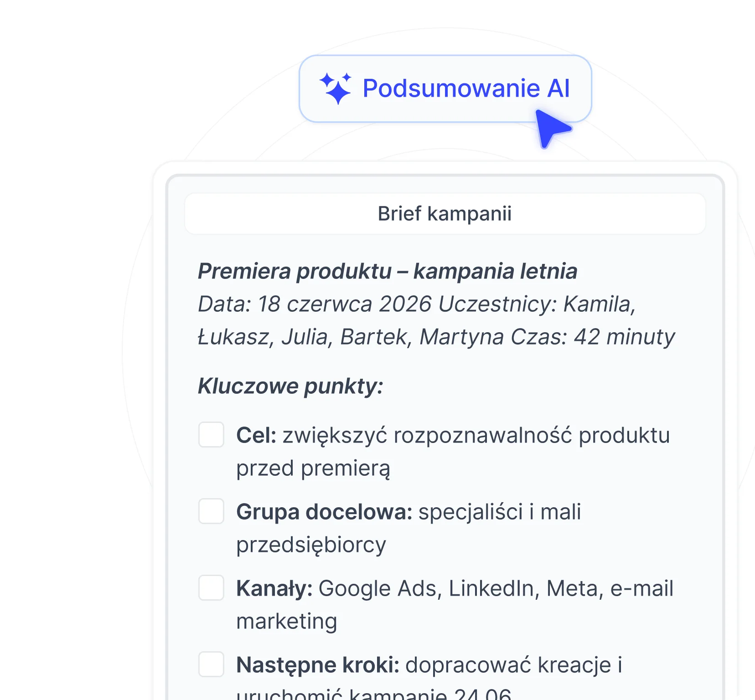This screenshot has width=755, height=700.
Task: Click the heading Premiera produktu – kampania letnia
Action: click(388, 271)
